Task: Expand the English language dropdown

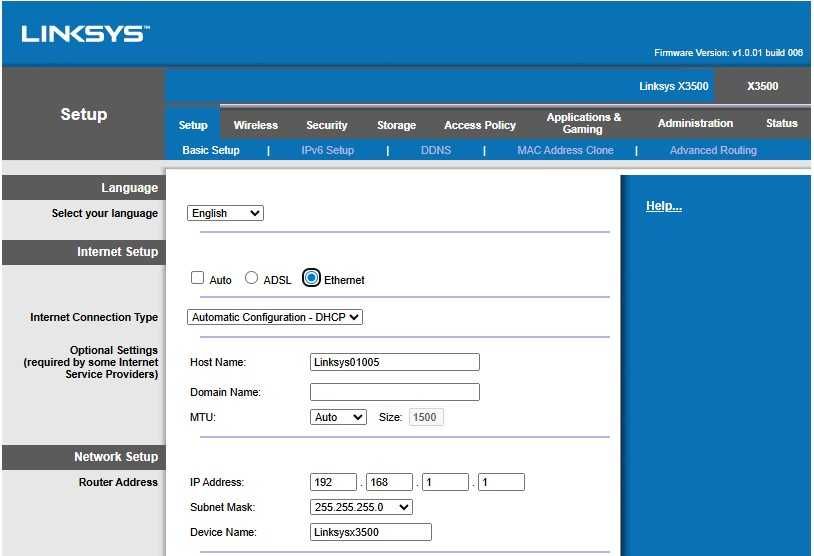Action: (225, 213)
